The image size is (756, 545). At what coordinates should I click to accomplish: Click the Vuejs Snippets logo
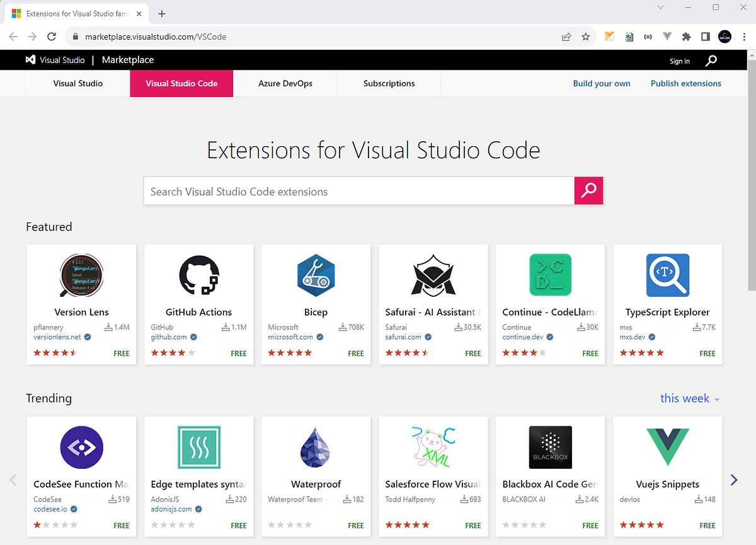pos(668,448)
